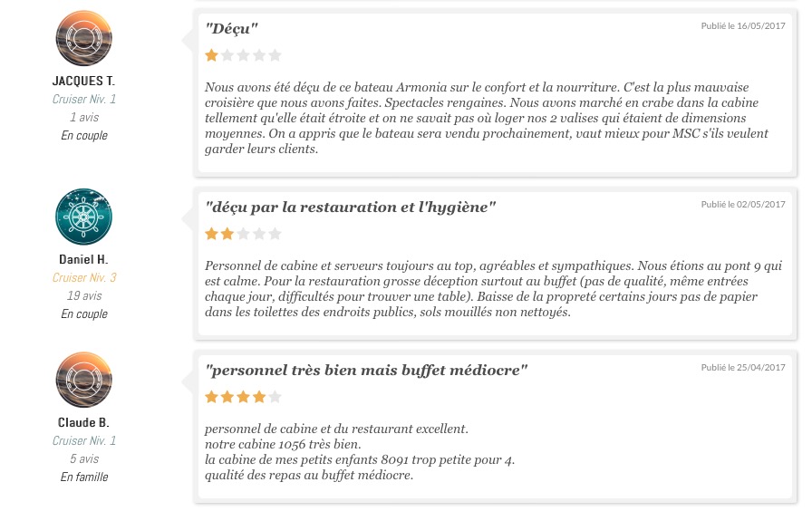Click the "déçu par la restauration et l'hygiène" title
Viewport: 812px width, 511px height.
[x=350, y=207]
